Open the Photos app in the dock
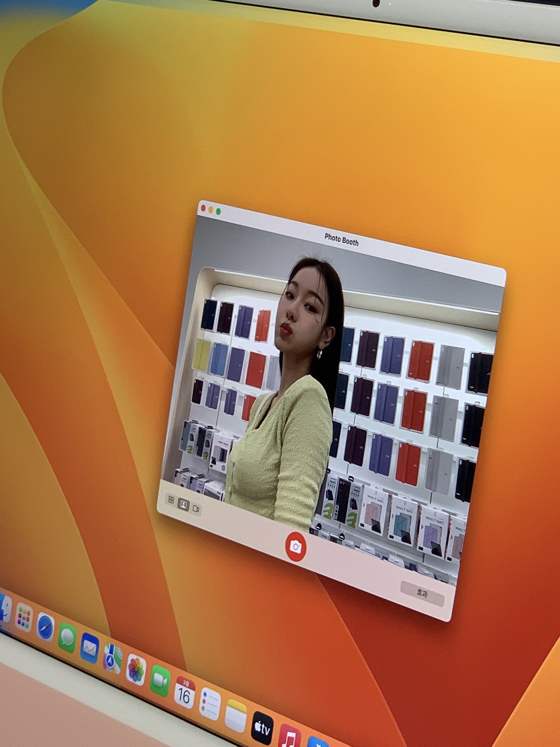The image size is (560, 747). click(x=136, y=670)
